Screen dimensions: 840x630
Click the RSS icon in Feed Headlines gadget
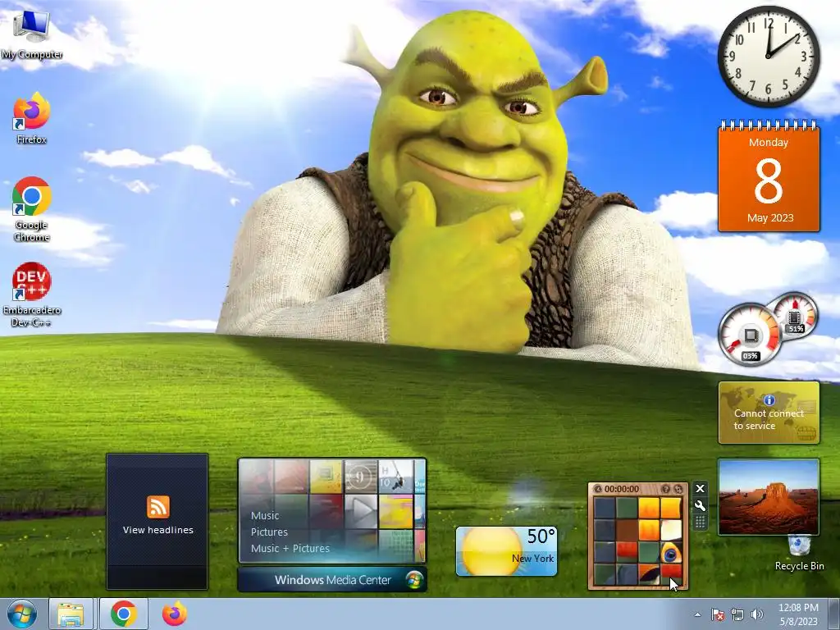coord(158,507)
